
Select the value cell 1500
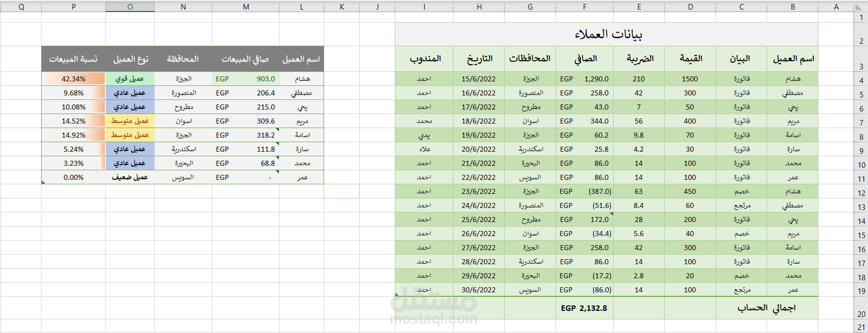coord(690,79)
